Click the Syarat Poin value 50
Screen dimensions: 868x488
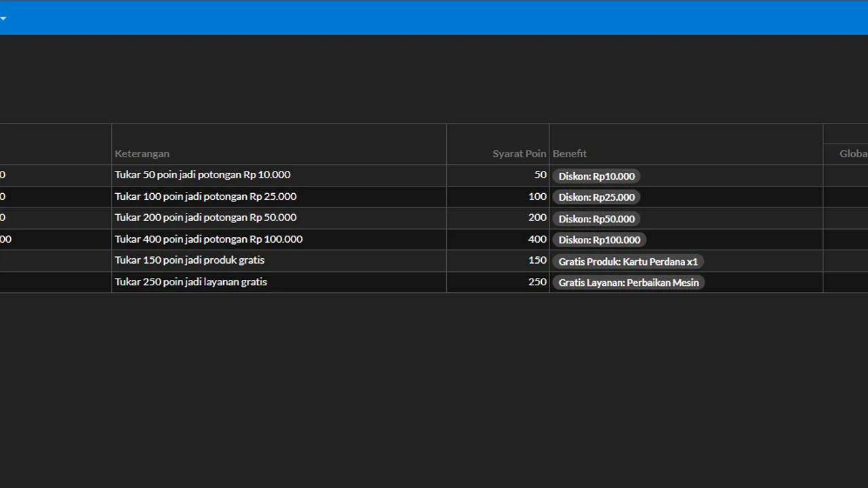point(540,175)
